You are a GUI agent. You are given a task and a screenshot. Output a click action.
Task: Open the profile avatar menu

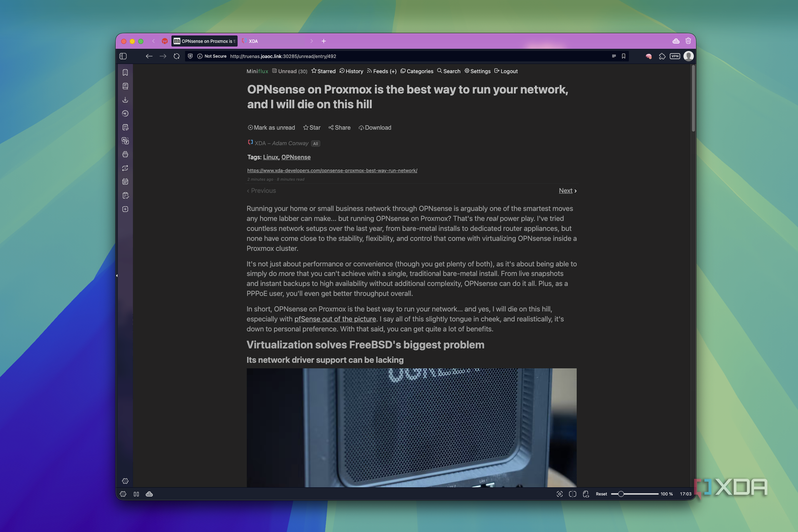[x=688, y=56]
